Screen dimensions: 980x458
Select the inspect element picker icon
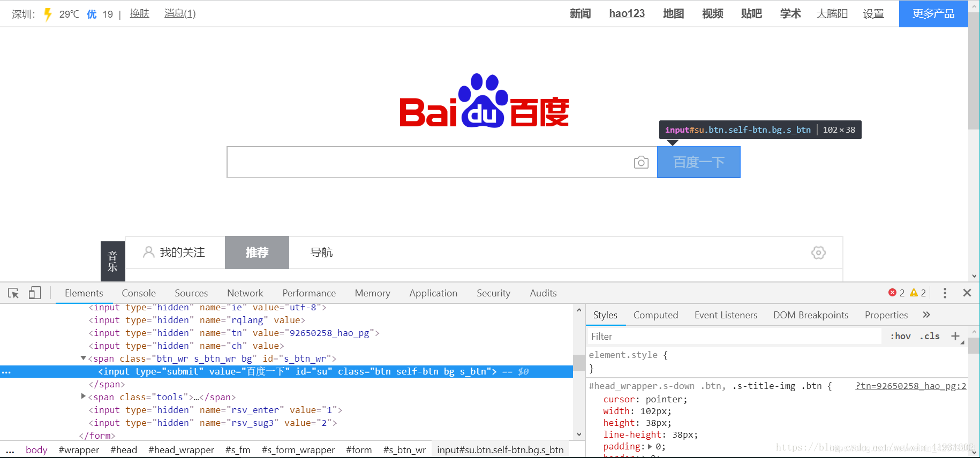point(13,293)
